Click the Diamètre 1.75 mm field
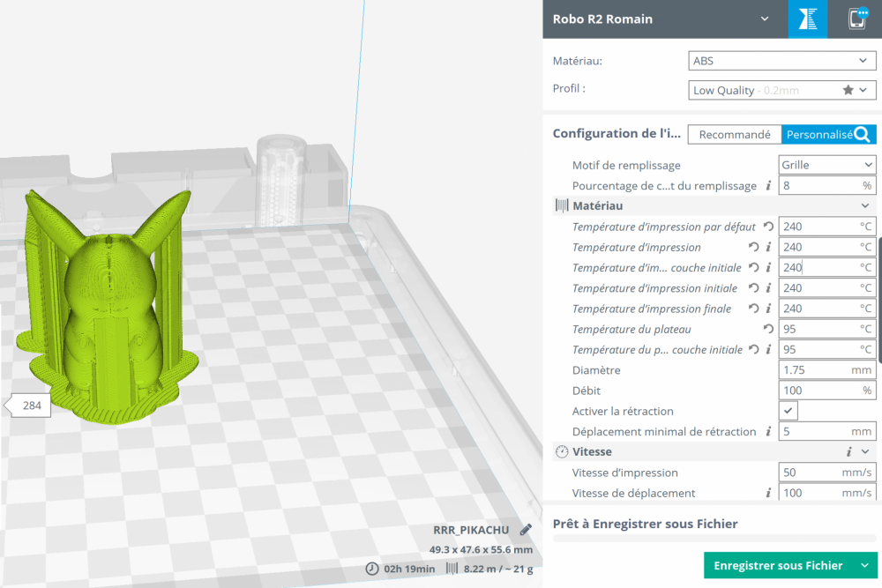The height and width of the screenshot is (588, 882). point(827,370)
